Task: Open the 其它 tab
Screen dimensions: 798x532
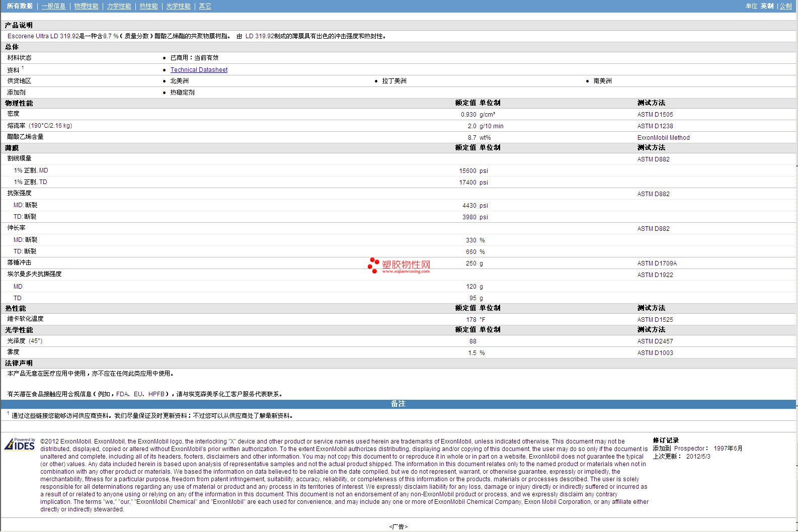Action: pyautogui.click(x=205, y=6)
